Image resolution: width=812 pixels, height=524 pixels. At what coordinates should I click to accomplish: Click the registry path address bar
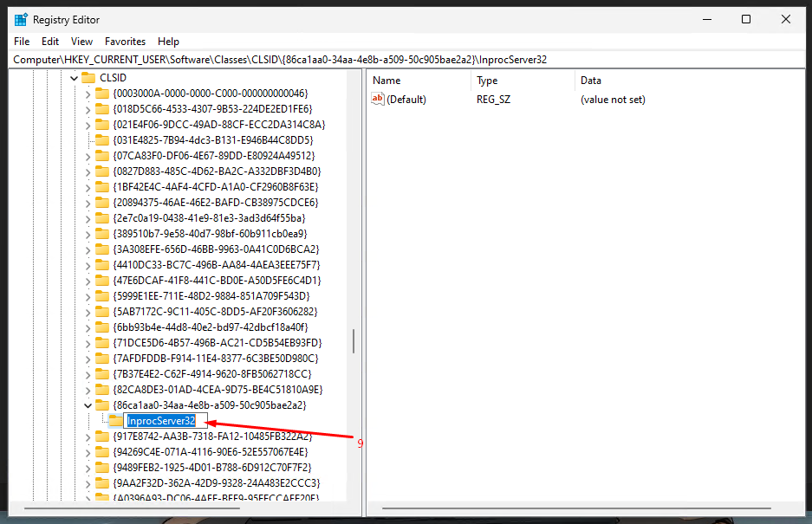pos(406,60)
